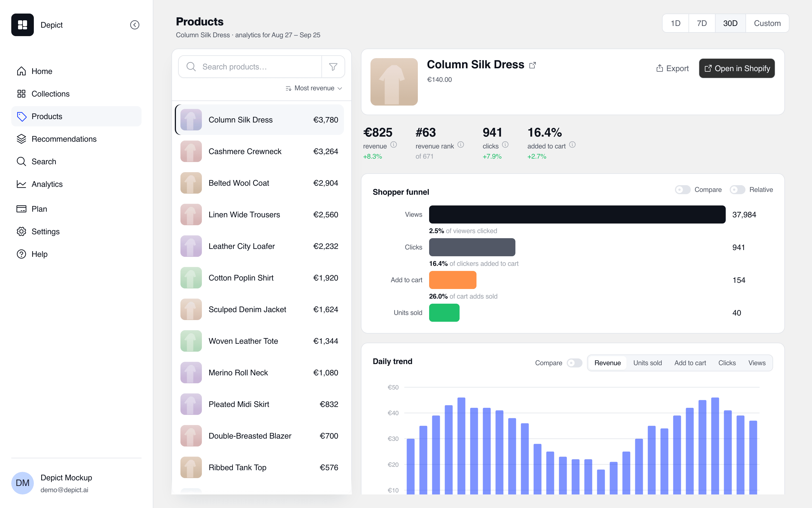Open external link icon beside Column Silk Dress
The image size is (812, 508).
pyautogui.click(x=533, y=65)
